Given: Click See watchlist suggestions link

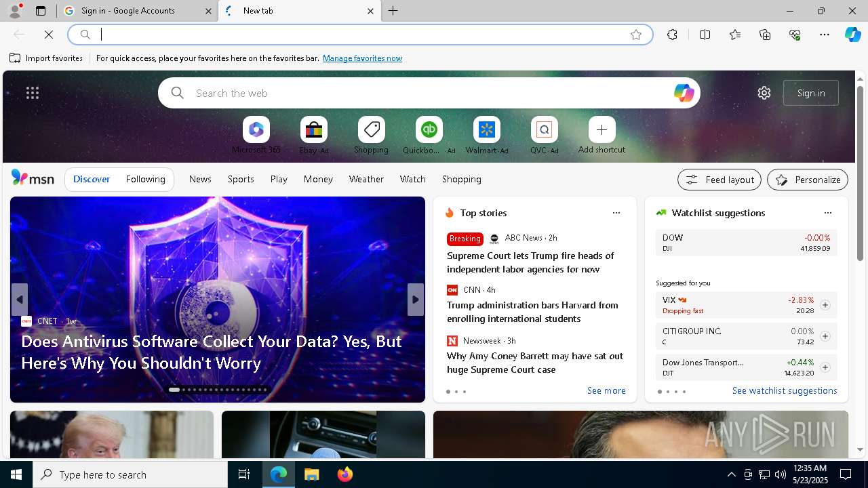Looking at the screenshot, I should [785, 390].
